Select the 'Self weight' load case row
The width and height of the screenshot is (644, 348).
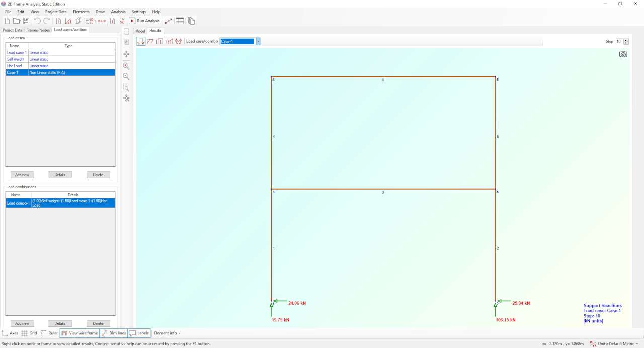point(60,59)
